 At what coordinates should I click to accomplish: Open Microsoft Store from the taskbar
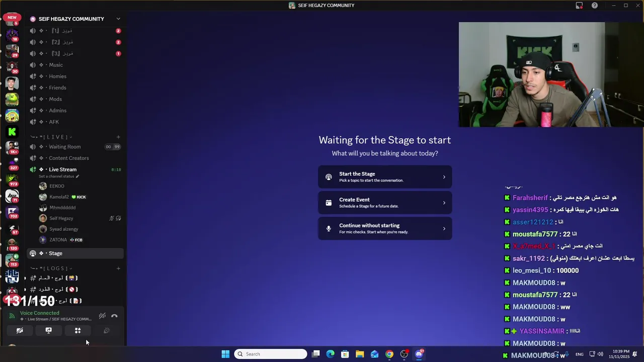point(345,354)
